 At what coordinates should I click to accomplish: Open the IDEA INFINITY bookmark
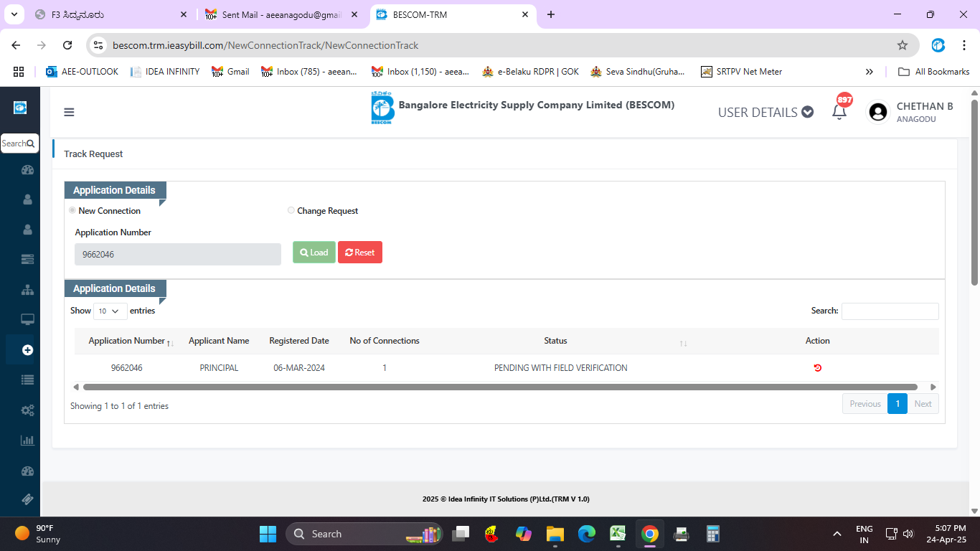coord(165,72)
